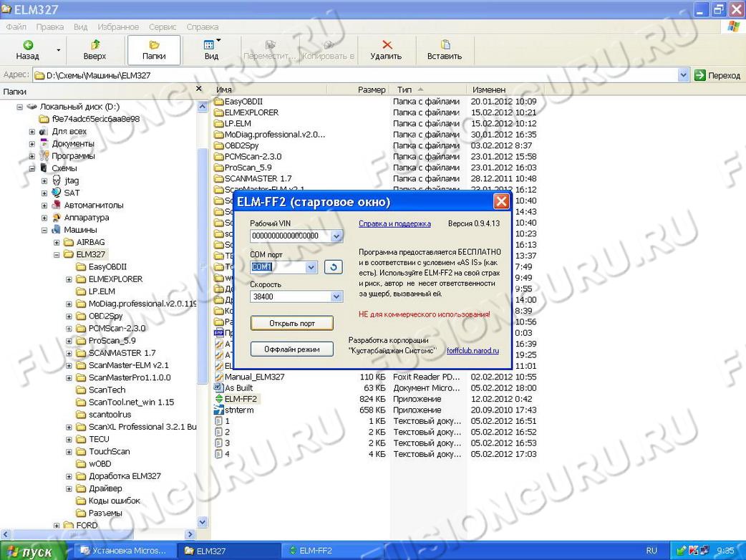Viewport: 746px width, 560px height.
Task: Select the Для всех folder icon
Action: [x=44, y=131]
